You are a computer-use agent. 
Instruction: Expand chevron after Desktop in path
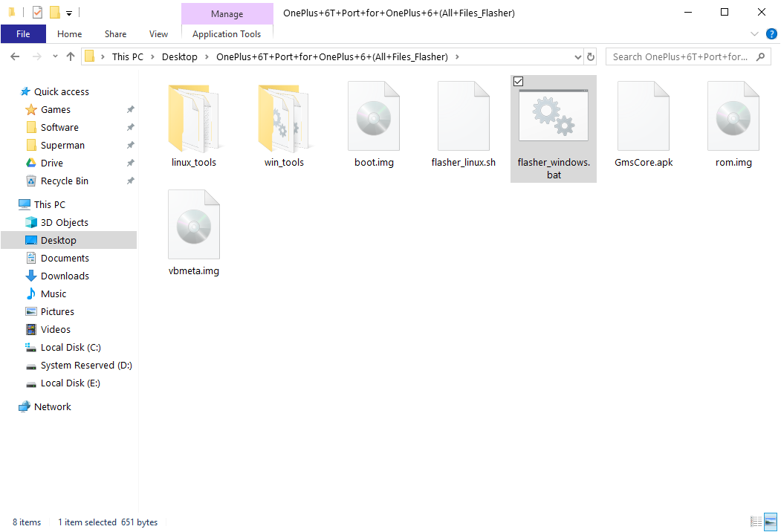point(207,56)
